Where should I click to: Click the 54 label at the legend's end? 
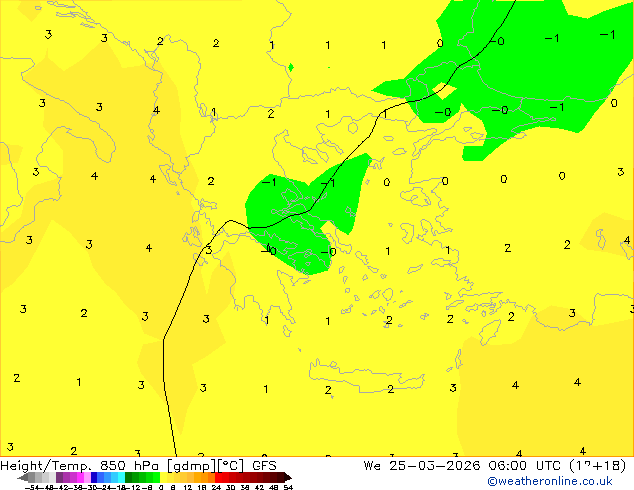click(288, 487)
